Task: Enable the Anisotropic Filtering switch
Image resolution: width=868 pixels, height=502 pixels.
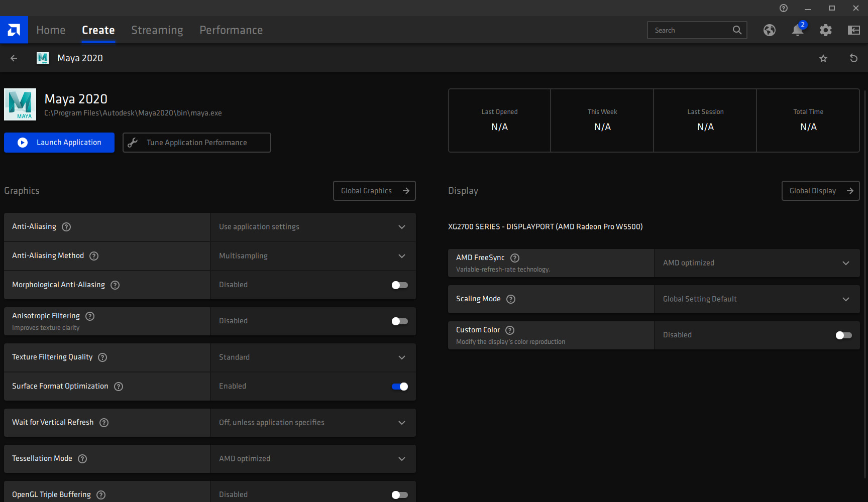Action: click(x=400, y=321)
